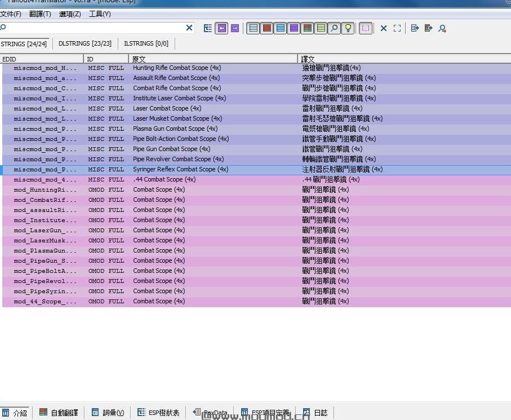Sort by the EDID column header
This screenshot has height=420, width=511.
42,59
